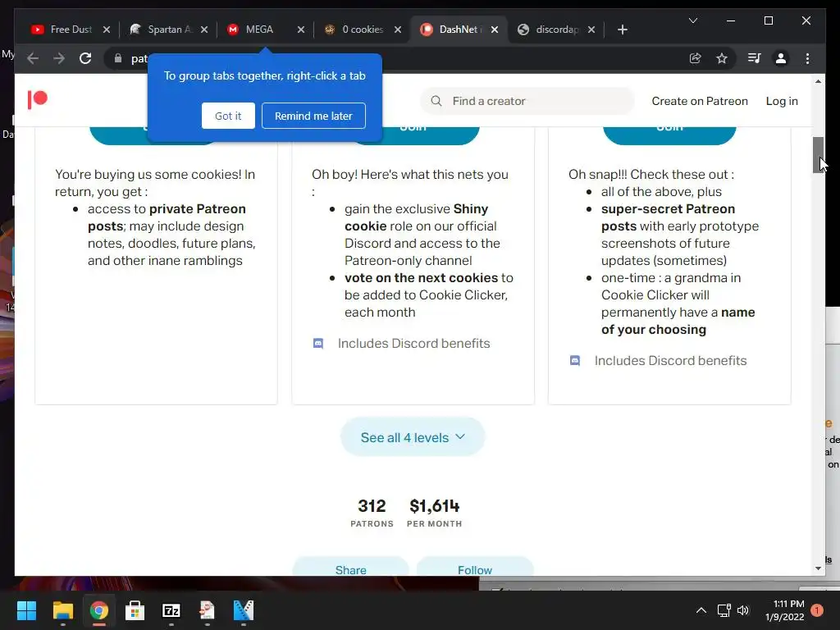Screen dimensions: 840x630
Task: Click the Remind me later button
Action: click(313, 116)
